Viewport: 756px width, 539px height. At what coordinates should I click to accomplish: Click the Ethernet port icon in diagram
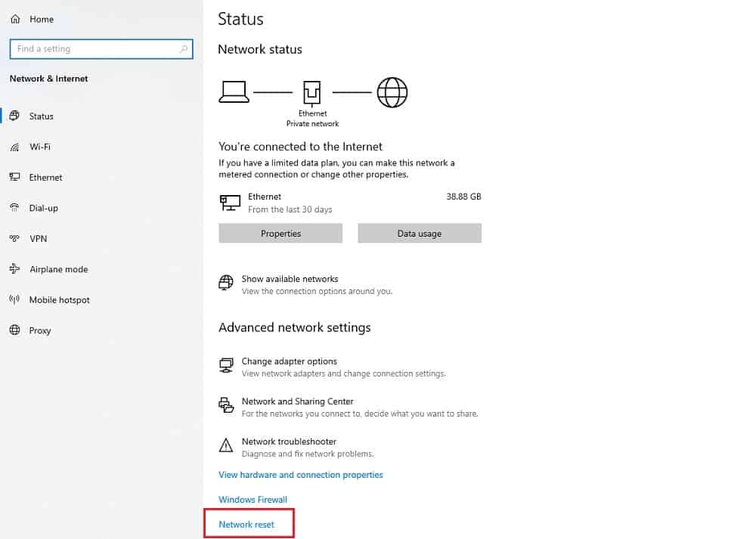[x=312, y=93]
